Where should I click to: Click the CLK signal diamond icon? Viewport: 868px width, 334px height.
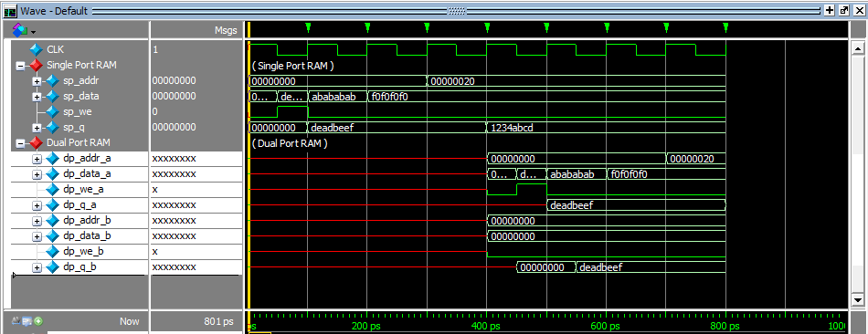[37, 50]
